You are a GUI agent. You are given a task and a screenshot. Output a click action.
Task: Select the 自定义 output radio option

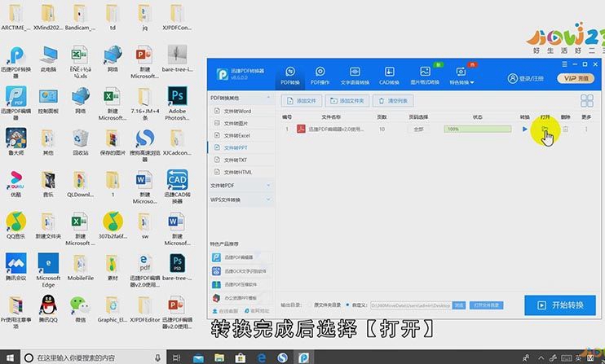click(355, 305)
